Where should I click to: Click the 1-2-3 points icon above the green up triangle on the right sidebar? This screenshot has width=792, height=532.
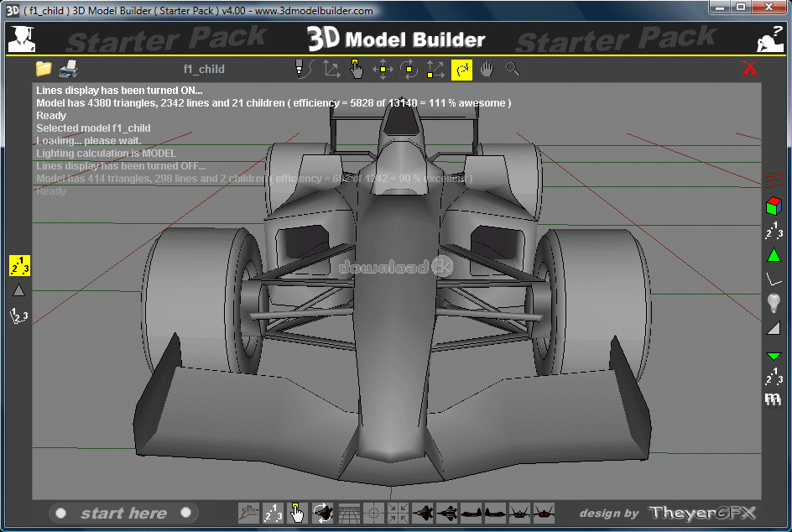(774, 230)
